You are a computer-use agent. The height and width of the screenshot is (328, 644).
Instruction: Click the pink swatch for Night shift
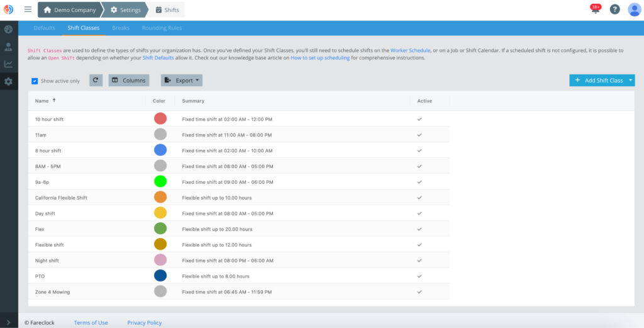pyautogui.click(x=160, y=260)
